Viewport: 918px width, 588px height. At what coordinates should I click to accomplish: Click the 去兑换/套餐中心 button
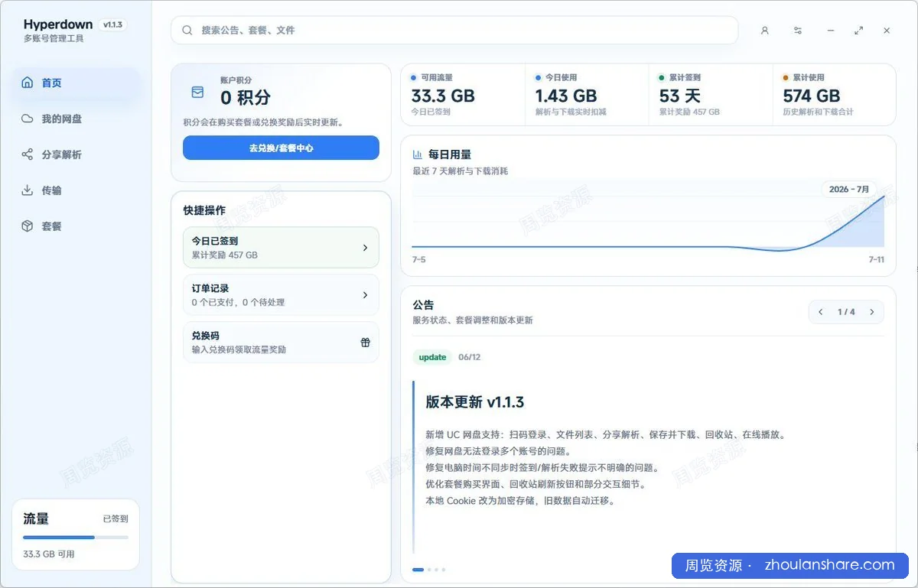(x=281, y=148)
